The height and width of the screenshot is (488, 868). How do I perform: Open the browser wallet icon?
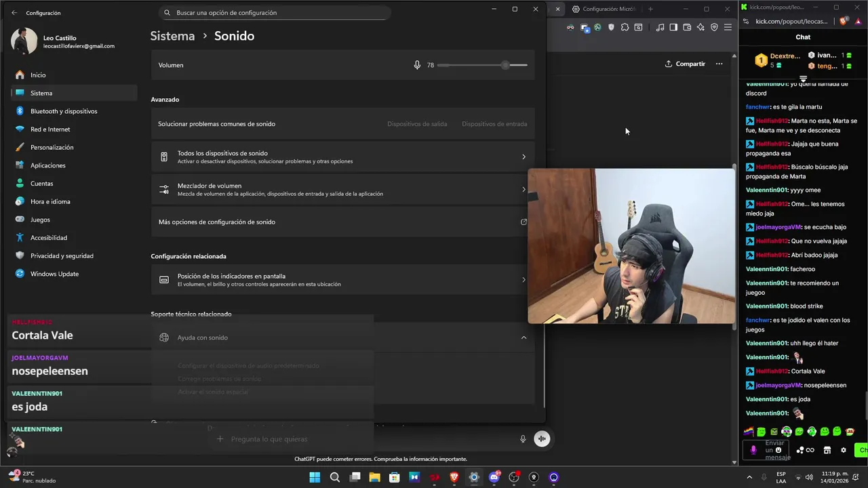pos(687,27)
